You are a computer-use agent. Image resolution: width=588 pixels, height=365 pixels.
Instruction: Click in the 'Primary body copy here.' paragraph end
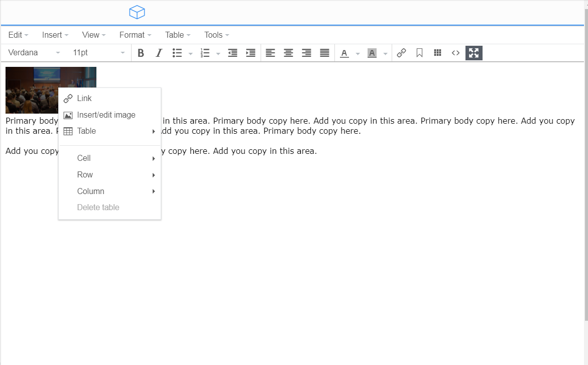(x=312, y=131)
